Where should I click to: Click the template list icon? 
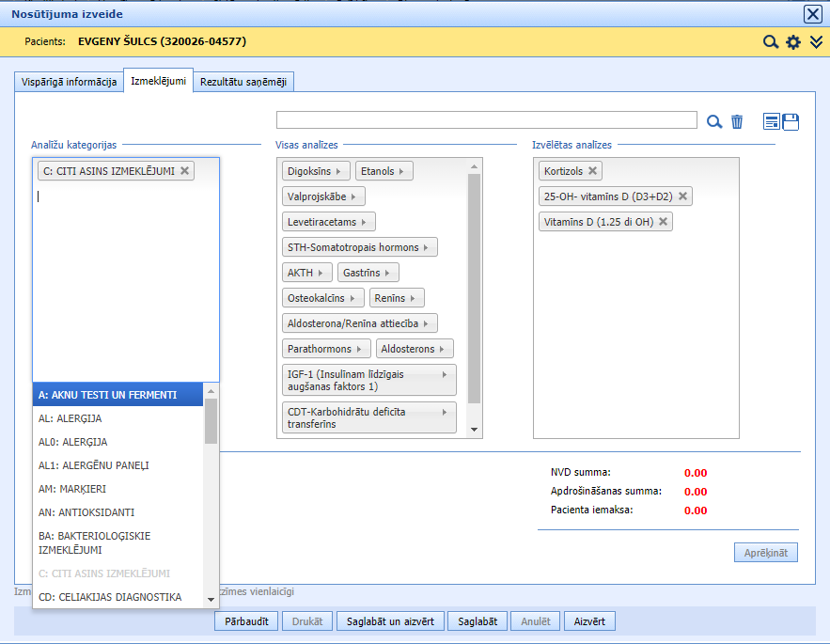point(772,121)
